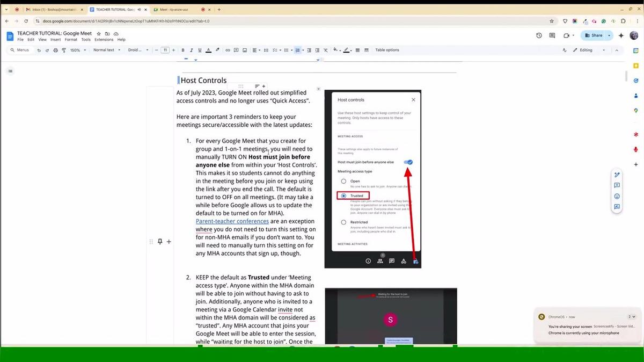Image resolution: width=644 pixels, height=362 pixels.
Task: Open the Extensions menu
Action: (104, 40)
